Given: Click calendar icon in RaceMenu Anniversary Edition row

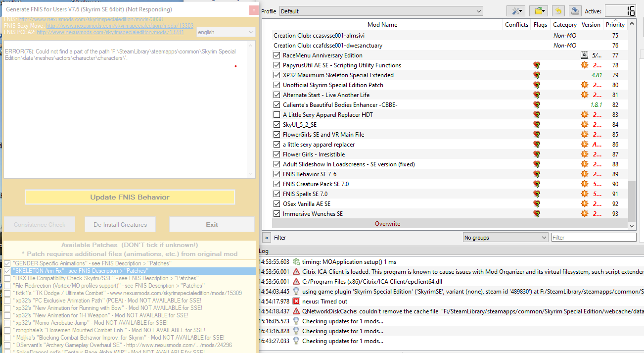Looking at the screenshot, I should 584,55.
